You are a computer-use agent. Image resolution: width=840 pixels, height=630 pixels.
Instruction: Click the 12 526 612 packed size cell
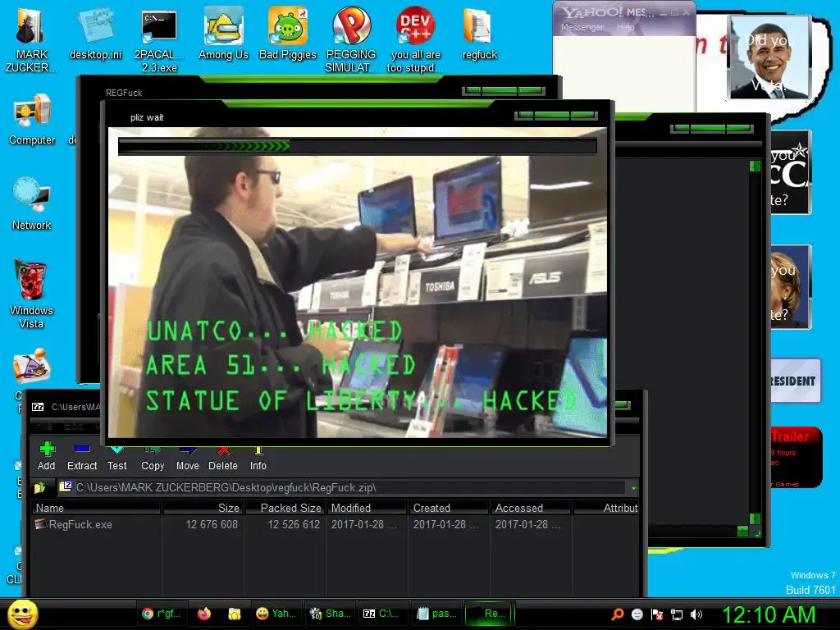pos(294,524)
